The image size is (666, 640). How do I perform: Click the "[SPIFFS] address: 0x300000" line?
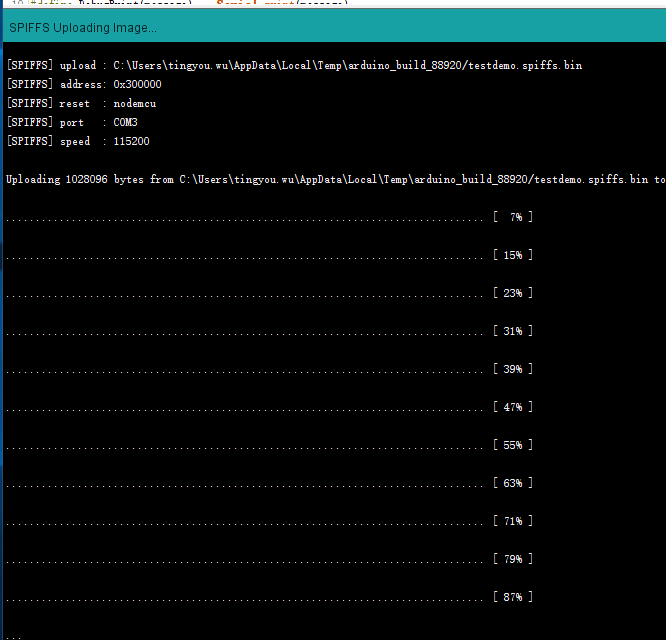click(84, 84)
